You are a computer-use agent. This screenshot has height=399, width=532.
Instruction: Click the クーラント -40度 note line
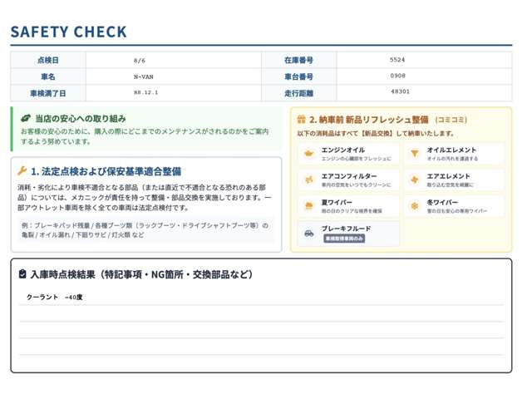point(261,298)
